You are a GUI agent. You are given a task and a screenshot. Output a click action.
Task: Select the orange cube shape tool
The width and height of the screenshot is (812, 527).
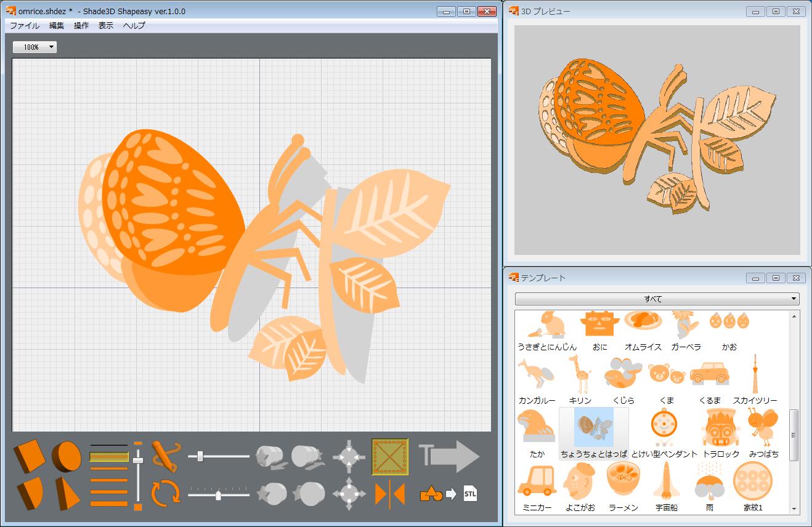tap(30, 456)
